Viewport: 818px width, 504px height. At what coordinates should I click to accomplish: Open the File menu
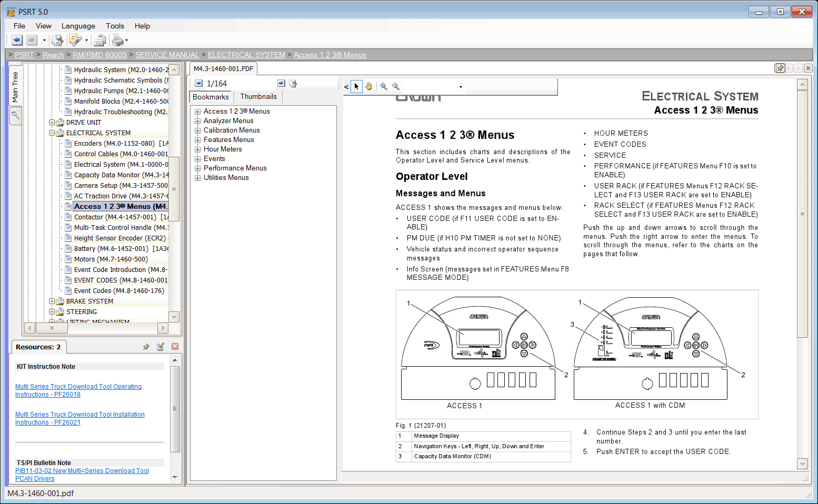click(19, 26)
